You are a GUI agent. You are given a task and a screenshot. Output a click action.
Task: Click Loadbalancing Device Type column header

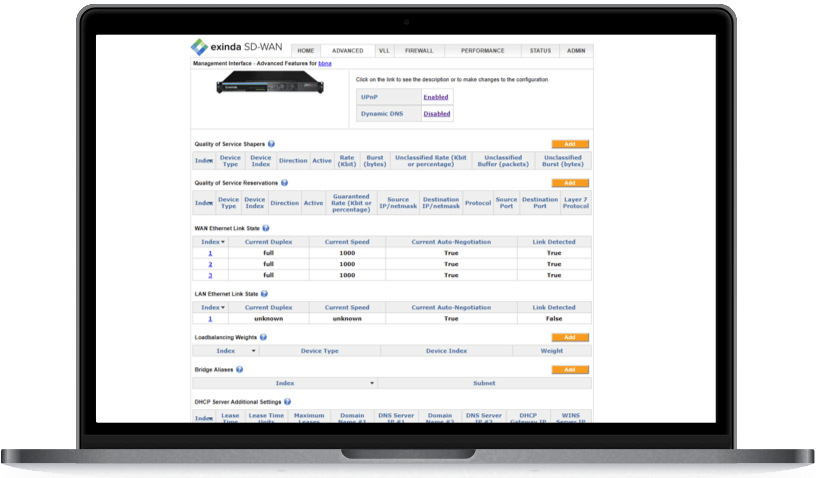tap(320, 351)
